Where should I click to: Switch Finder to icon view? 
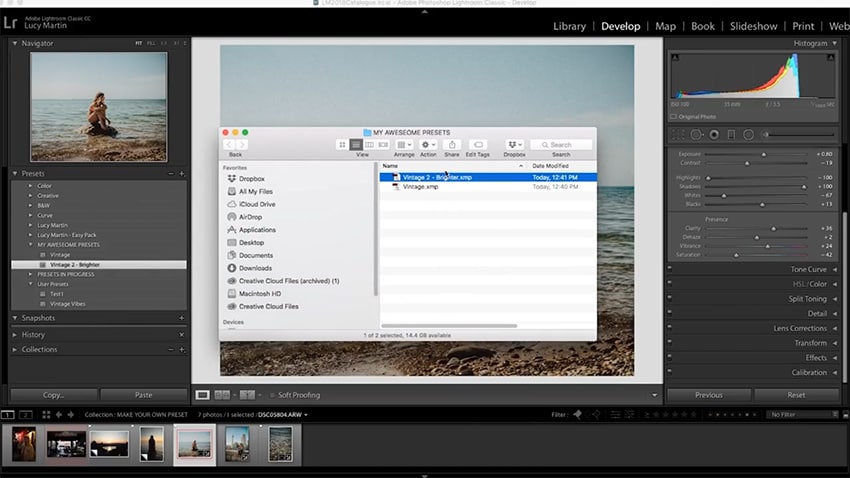tap(342, 145)
